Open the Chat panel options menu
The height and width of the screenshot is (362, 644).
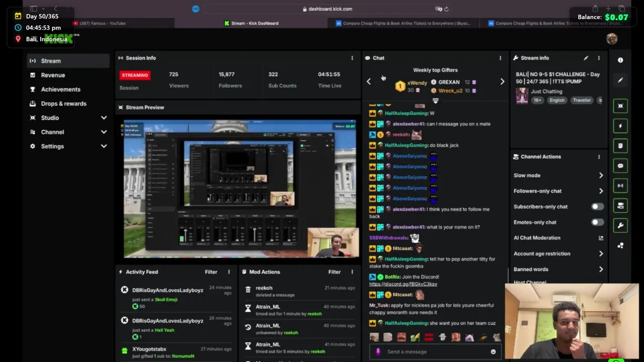pos(500,58)
